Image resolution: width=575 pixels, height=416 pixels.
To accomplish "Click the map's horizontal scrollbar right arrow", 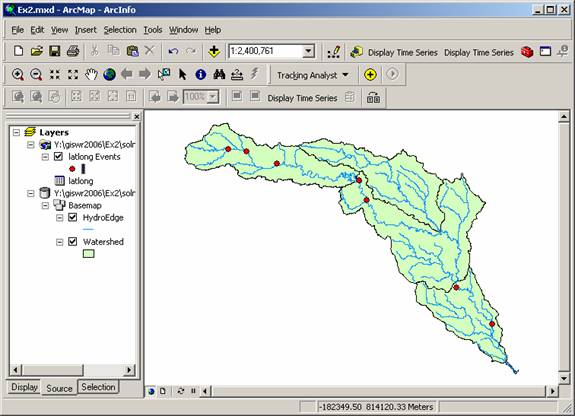I will 552,391.
